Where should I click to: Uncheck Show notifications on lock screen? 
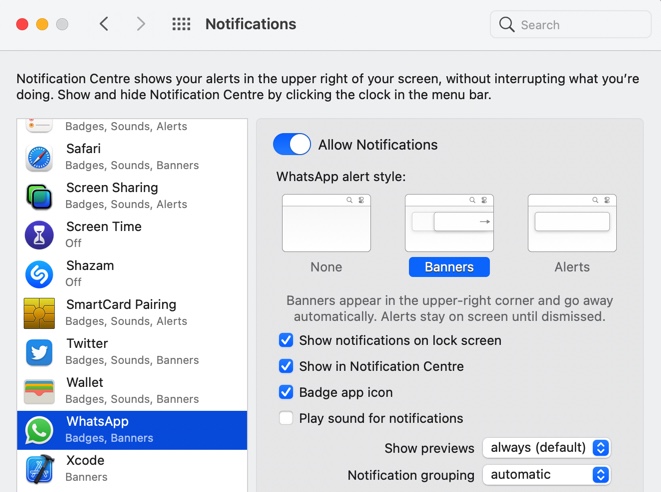286,340
